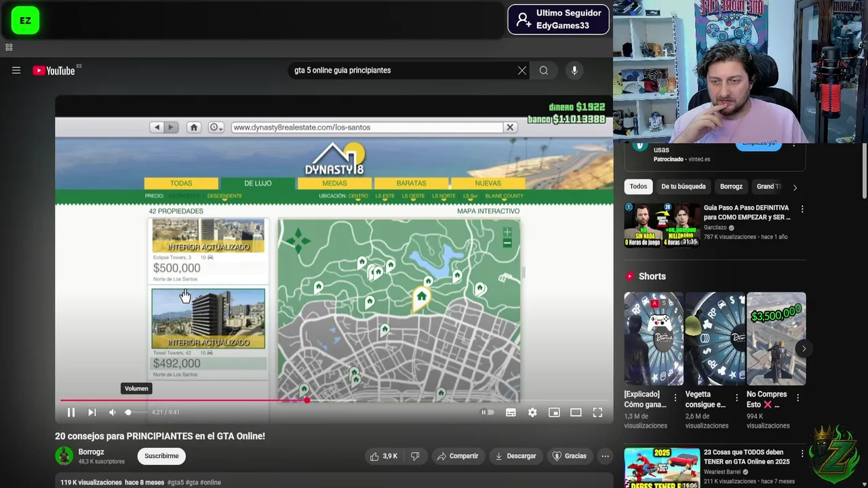The image size is (868, 488).
Task: Open the more actions three-dot menu below the video
Action: [x=605, y=456]
